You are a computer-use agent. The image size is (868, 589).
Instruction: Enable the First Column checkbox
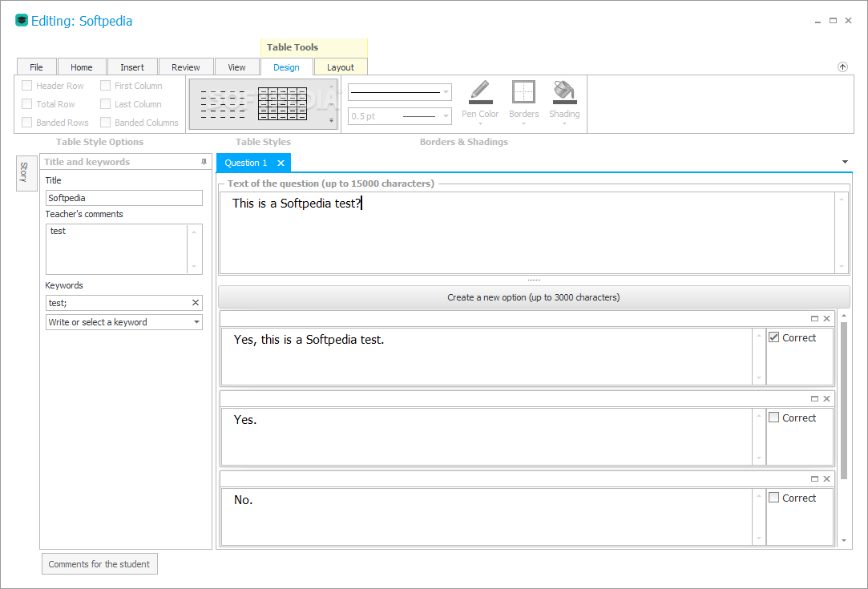pos(105,86)
